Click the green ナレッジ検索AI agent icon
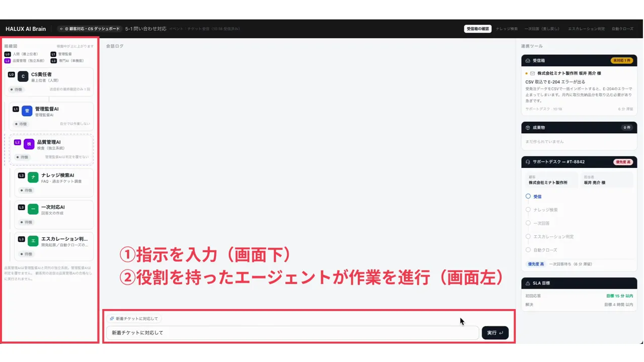Screen dimensions: 644x362 (33, 177)
